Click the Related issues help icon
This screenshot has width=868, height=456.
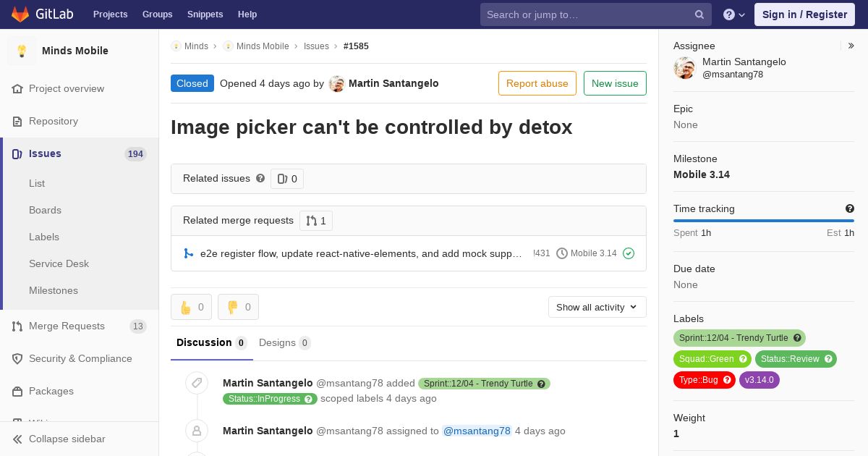[x=260, y=178]
